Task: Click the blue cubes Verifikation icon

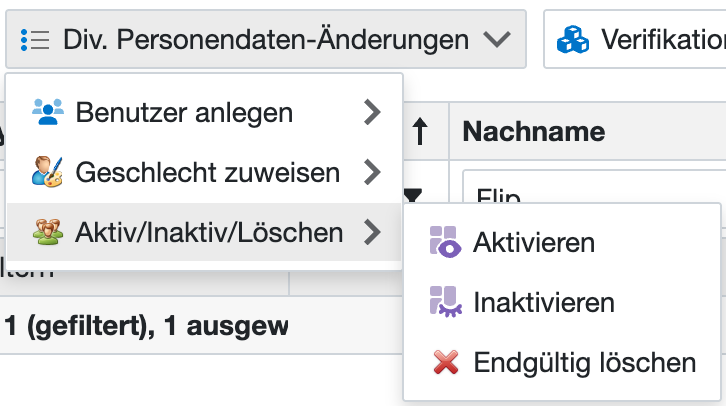Action: pos(574,40)
